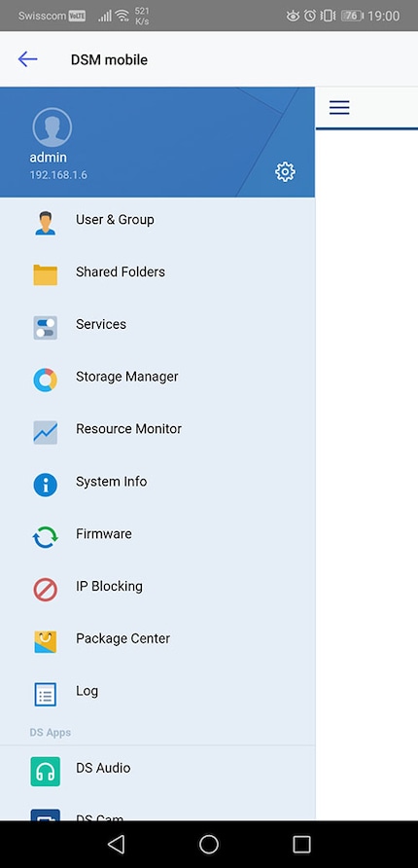Go back using the top-left arrow
This screenshot has width=418, height=868.
(27, 59)
